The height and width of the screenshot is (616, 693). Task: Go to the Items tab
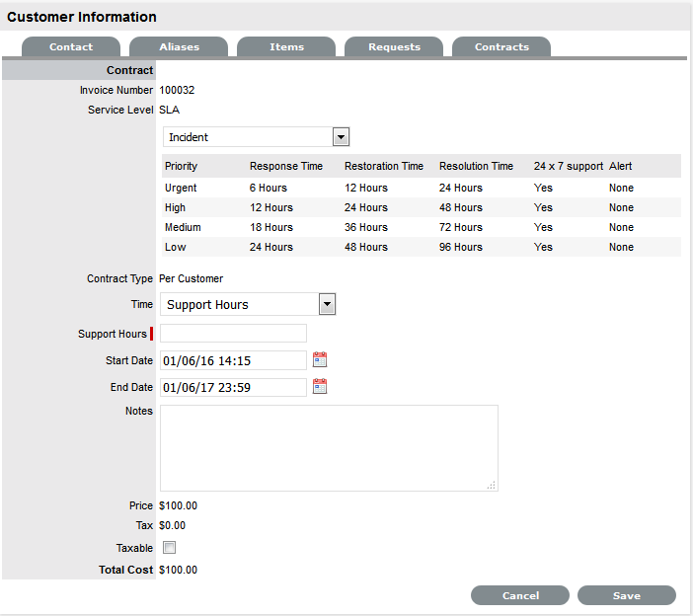click(286, 47)
